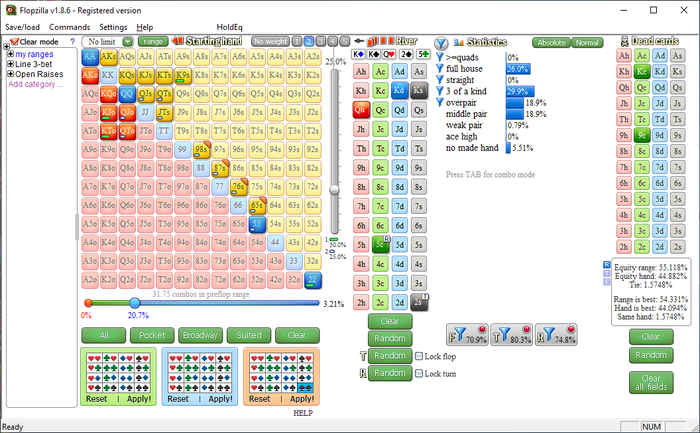
Task: Toggle the Absolute statistics mode
Action: [x=551, y=43]
